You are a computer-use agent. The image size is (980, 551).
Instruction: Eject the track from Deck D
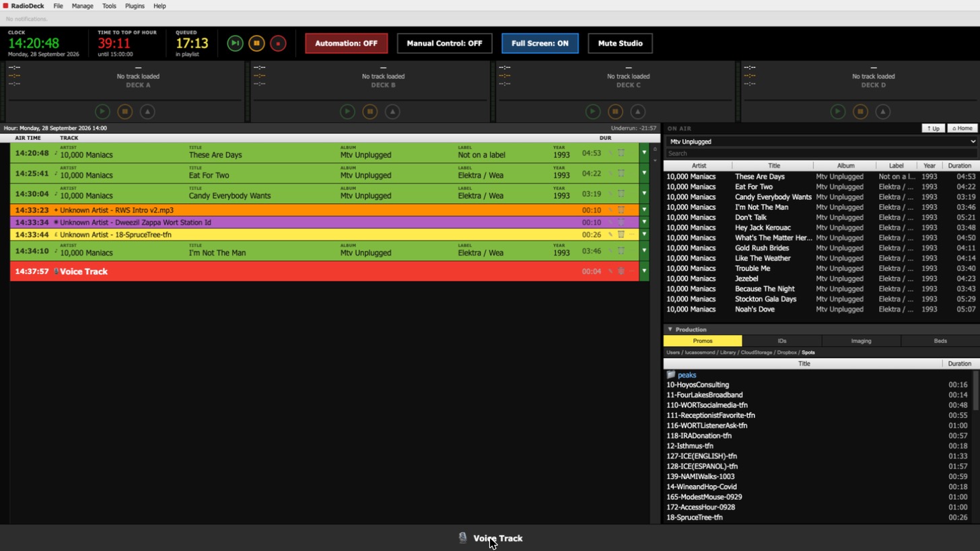pos(882,112)
